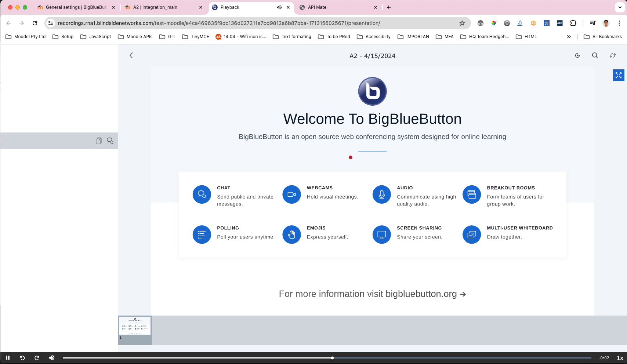This screenshot has height=364, width=627.
Task: Click the blue Webcams feature icon
Action: click(x=292, y=194)
